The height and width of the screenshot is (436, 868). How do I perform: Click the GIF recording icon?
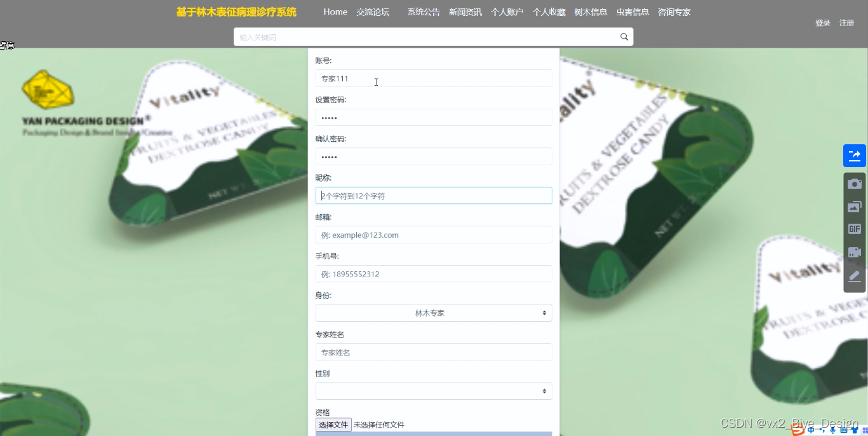pos(855,229)
